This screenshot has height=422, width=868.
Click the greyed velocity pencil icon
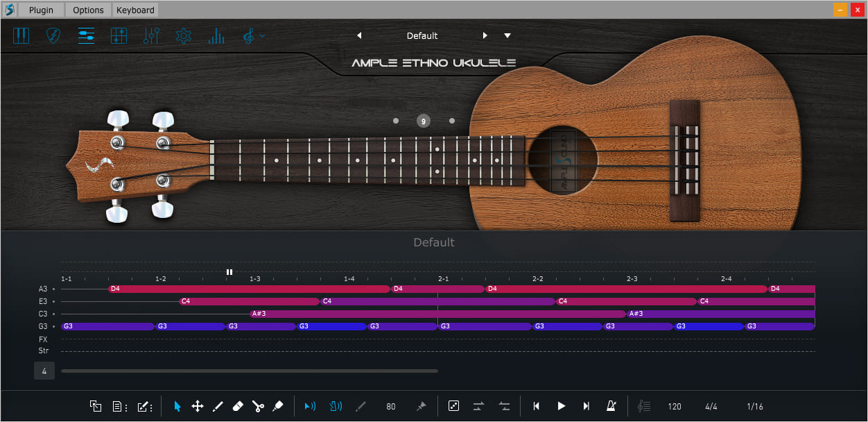tap(361, 406)
